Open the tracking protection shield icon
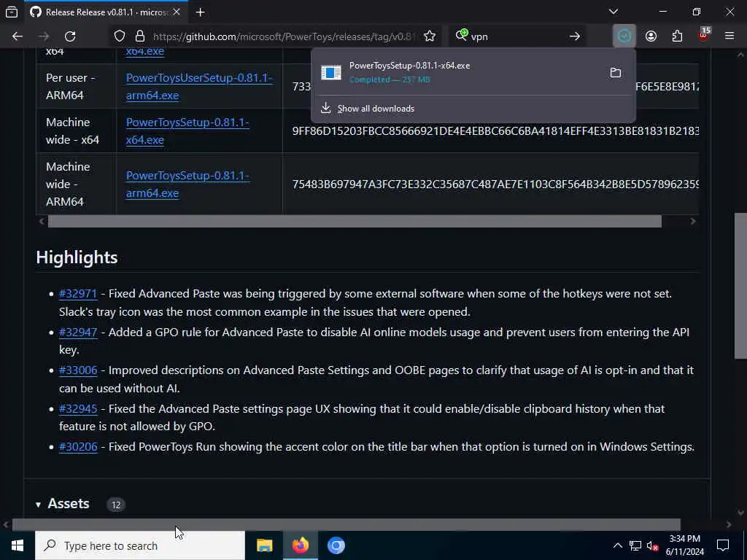 [120, 36]
